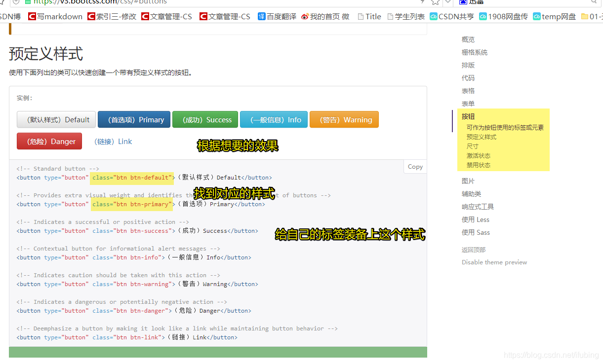This screenshot has width=603, height=364.
Task: Click the 'Indicates a dangerous' code comment
Action: click(122, 301)
